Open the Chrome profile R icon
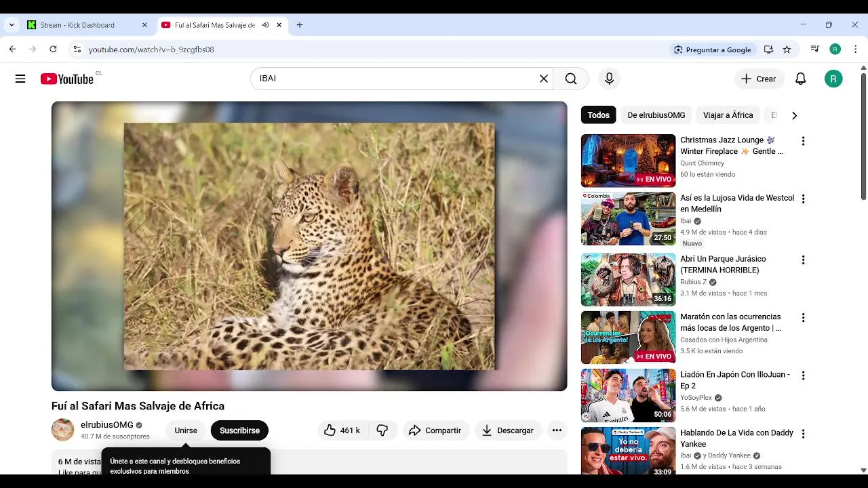The width and height of the screenshot is (868, 488). coord(835,49)
